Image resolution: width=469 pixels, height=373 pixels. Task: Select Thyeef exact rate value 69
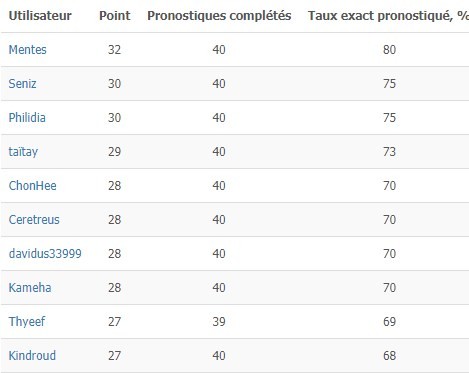[x=389, y=322]
